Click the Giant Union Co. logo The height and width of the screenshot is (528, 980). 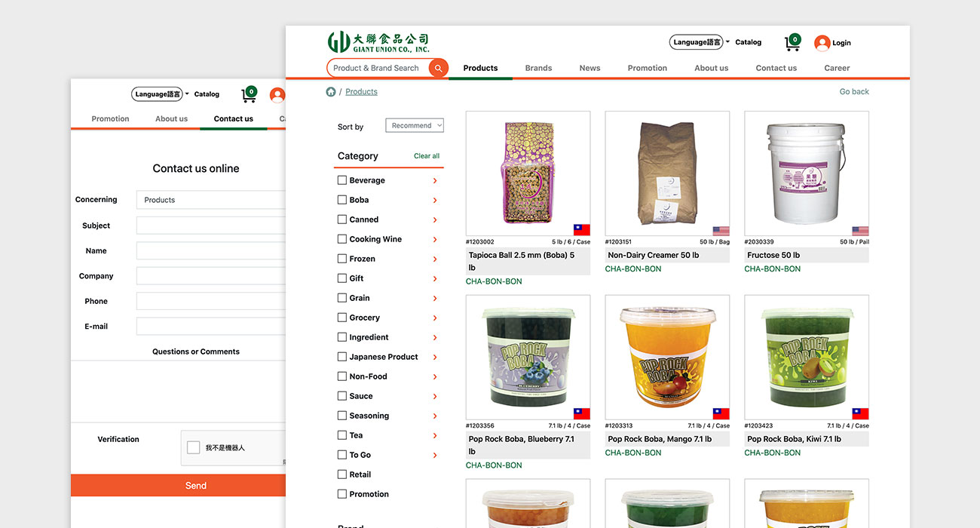pos(378,42)
